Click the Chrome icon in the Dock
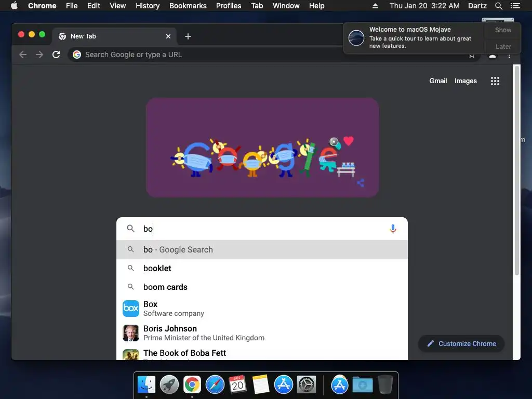The width and height of the screenshot is (532, 399). click(x=192, y=385)
